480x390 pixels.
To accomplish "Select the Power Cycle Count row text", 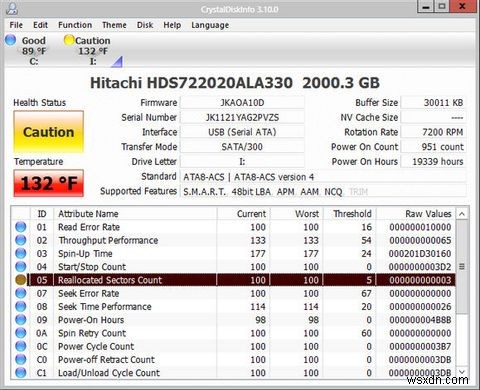I will (x=96, y=346).
